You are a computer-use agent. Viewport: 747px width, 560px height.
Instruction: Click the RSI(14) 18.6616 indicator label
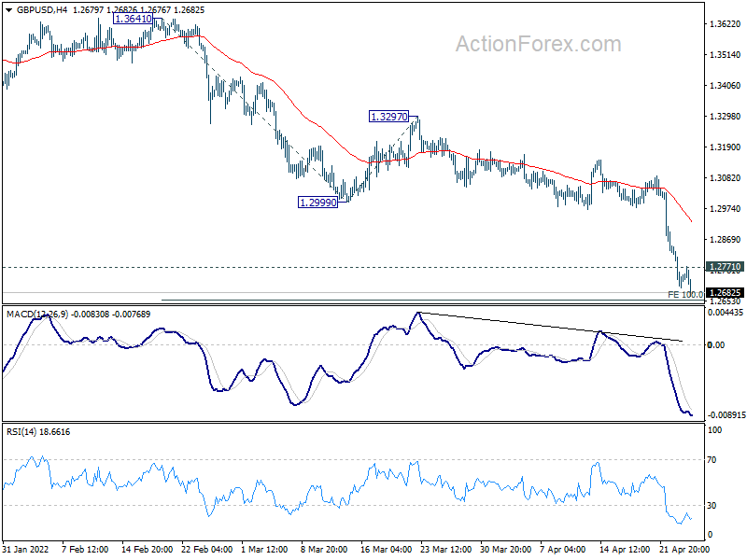(38, 432)
